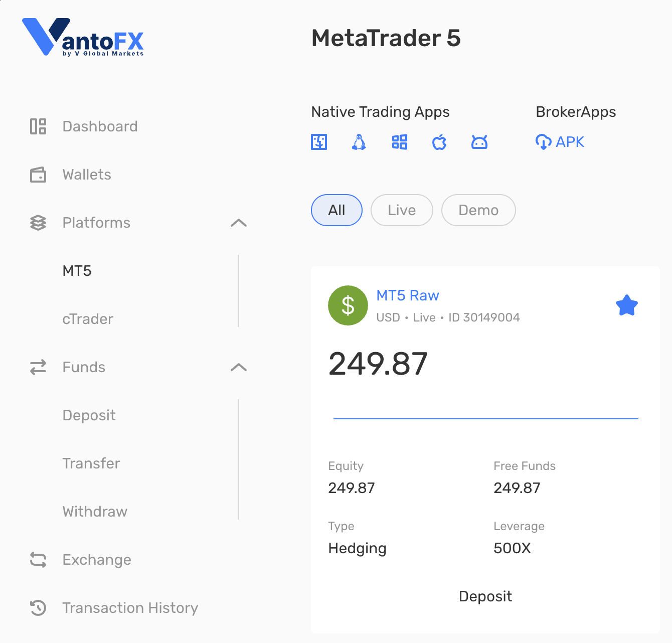Click account ID 30149004 text
The height and width of the screenshot is (643, 672).
(484, 317)
